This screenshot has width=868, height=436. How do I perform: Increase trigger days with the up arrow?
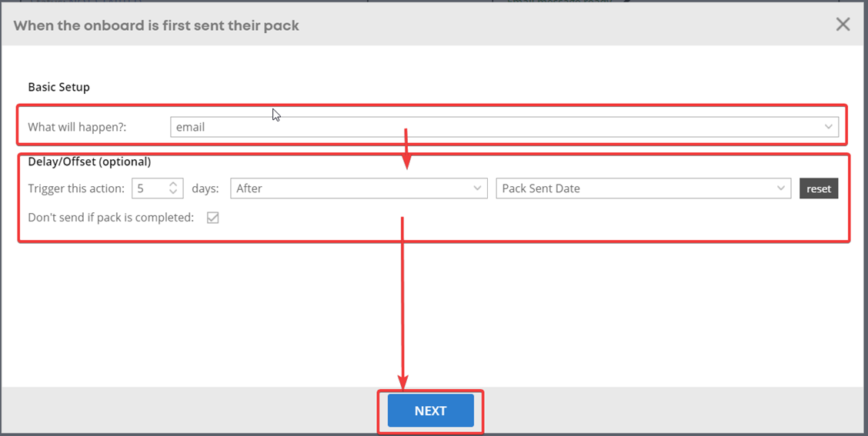tap(173, 185)
